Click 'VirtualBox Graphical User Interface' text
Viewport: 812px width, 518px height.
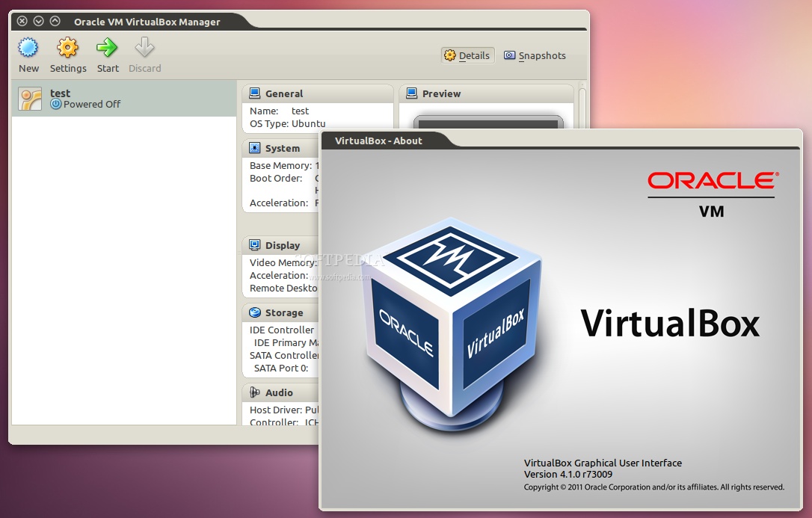point(603,463)
